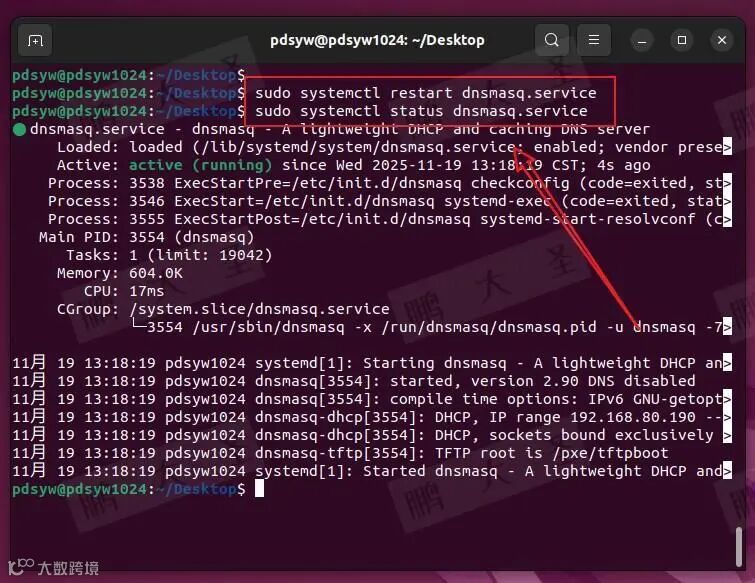Viewport: 755px width, 583px height.
Task: Click the title pdsyw@pdsyw1024: ~/Desktop
Action: click(377, 40)
